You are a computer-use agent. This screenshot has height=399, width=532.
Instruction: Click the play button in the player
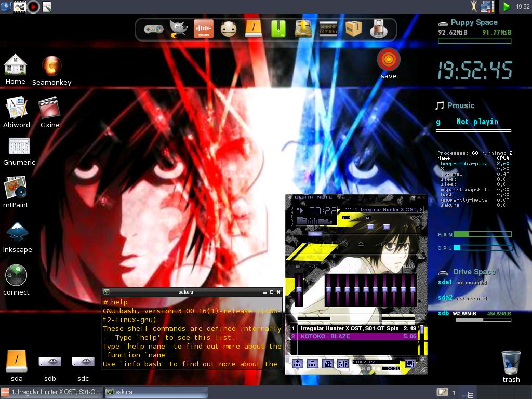click(x=309, y=244)
